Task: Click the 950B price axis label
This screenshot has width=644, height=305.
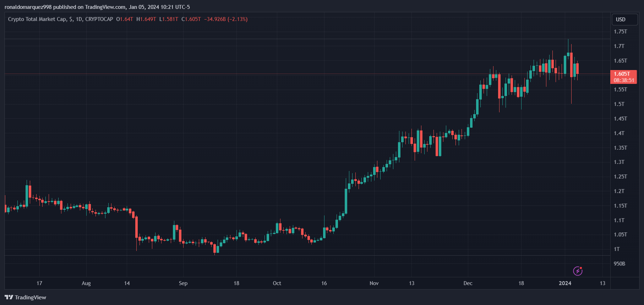Action: pyautogui.click(x=620, y=264)
